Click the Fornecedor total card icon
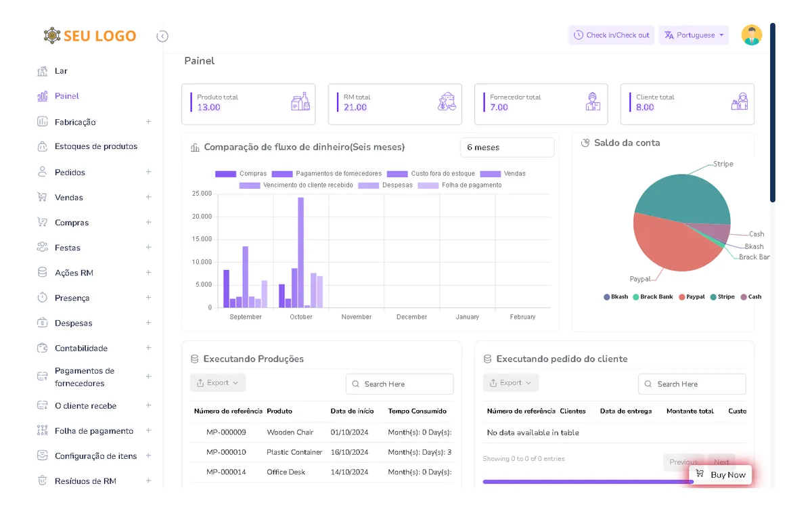The image size is (812, 511). (x=593, y=102)
